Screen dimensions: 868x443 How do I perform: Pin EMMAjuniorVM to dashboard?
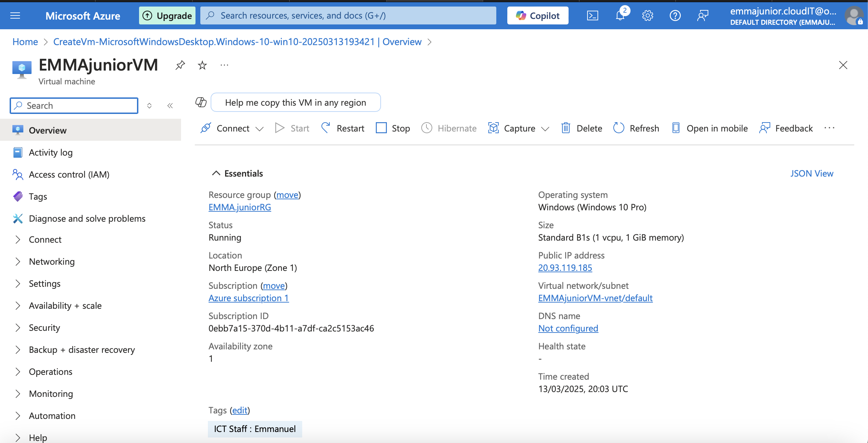[x=180, y=65]
